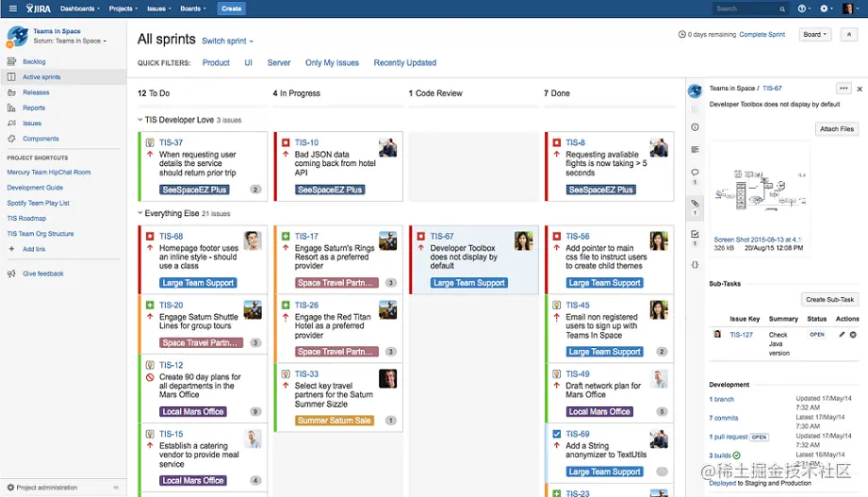Image resolution: width=868 pixels, height=497 pixels.
Task: Click the Attach Files button
Action: click(837, 129)
